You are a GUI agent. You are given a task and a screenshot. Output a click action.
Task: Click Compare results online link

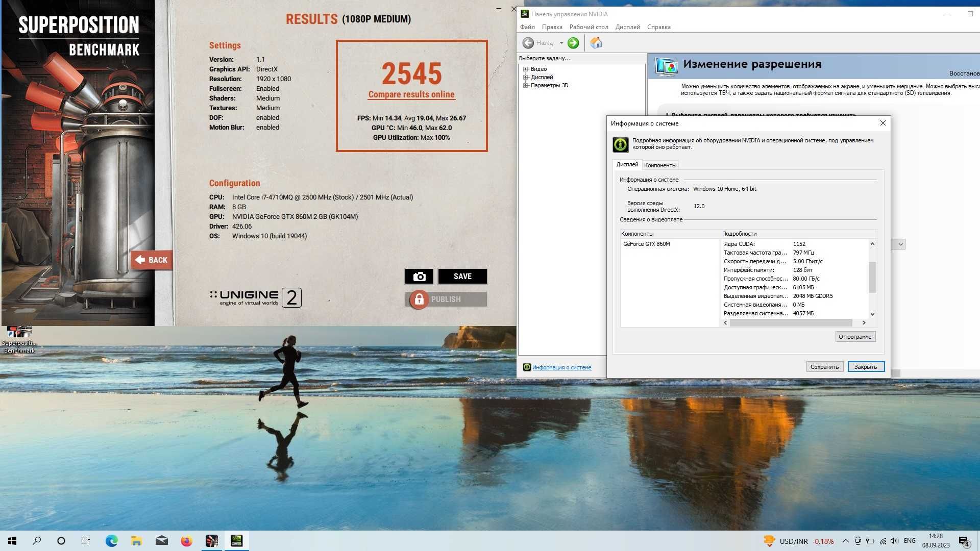(x=411, y=94)
